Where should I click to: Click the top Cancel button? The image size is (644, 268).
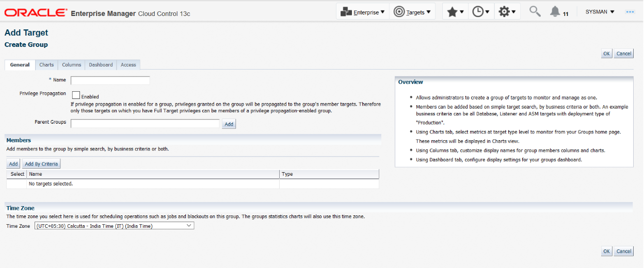624,54
